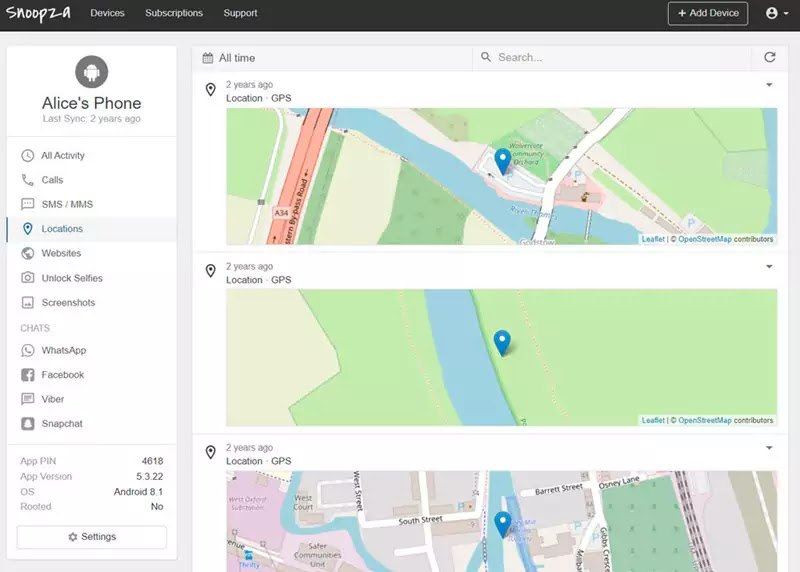Open the Subscriptions page

pos(174,13)
